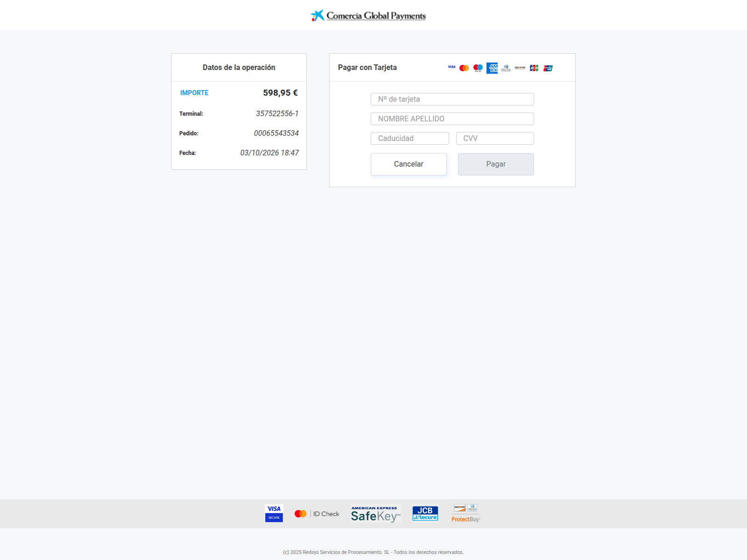The width and height of the screenshot is (747, 560).
Task: Click the Pedido: label
Action: pyautogui.click(x=189, y=133)
